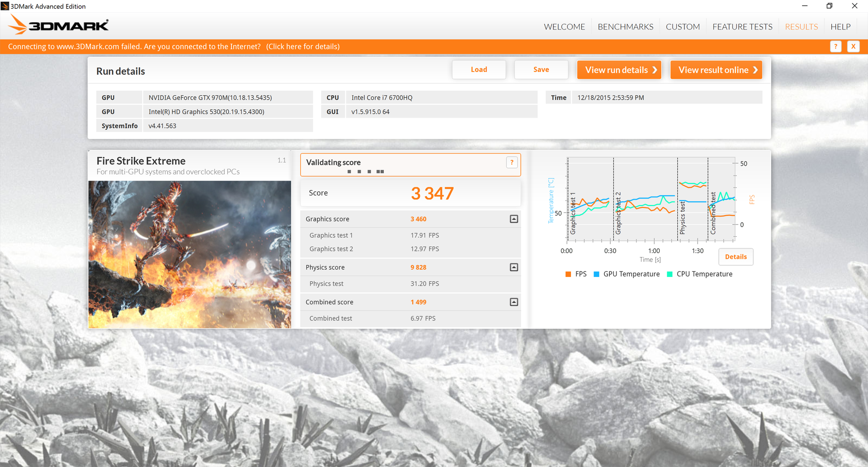The height and width of the screenshot is (467, 868).
Task: Click the Graphics test 1 row label
Action: [x=331, y=235]
